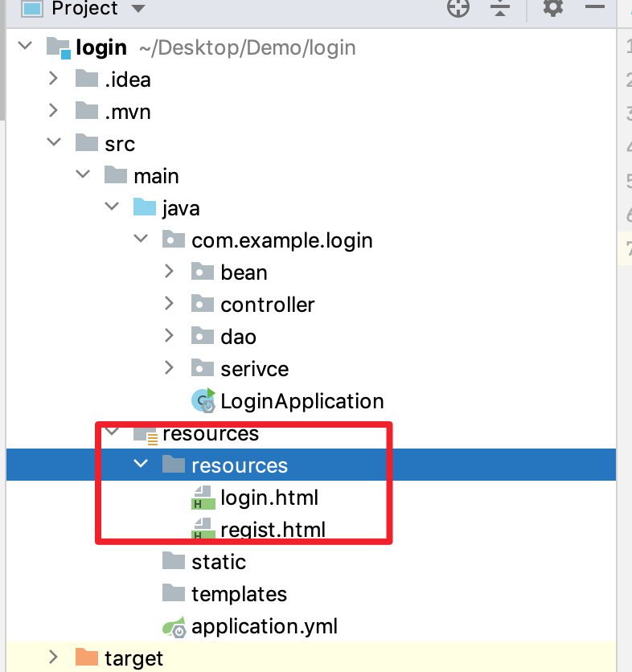Collapse the java source folder chevron

click(x=112, y=206)
